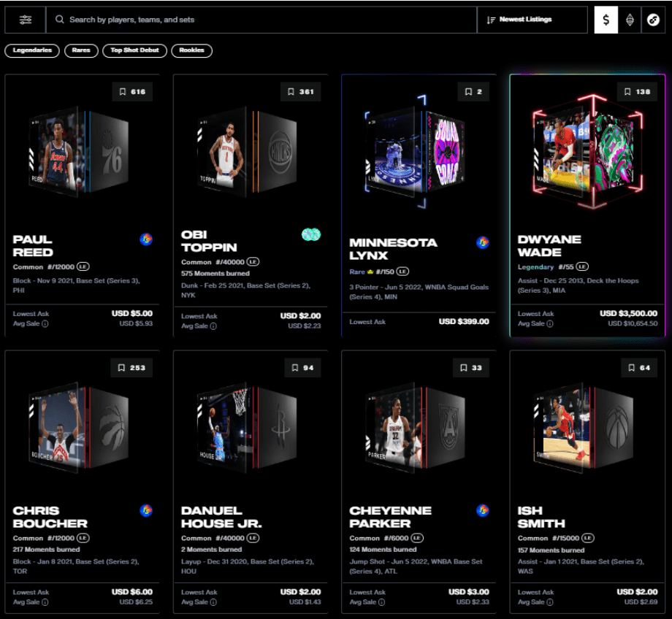Filter by Rookies chip
Image resolution: width=672 pixels, height=619 pixels.
[191, 50]
